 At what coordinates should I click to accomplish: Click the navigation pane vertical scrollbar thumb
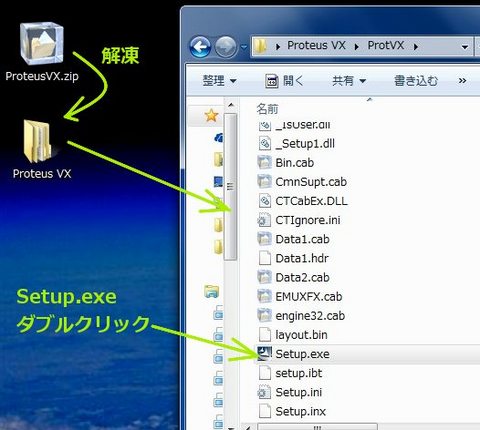[230, 187]
